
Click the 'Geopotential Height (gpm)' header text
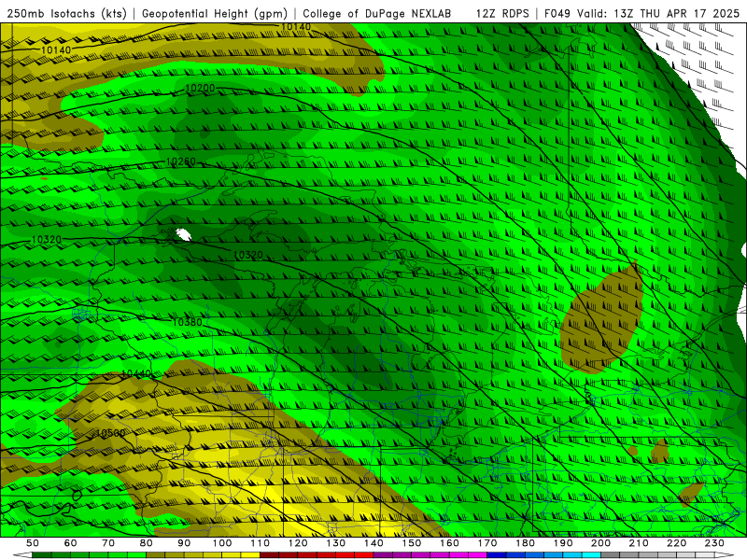(x=215, y=14)
